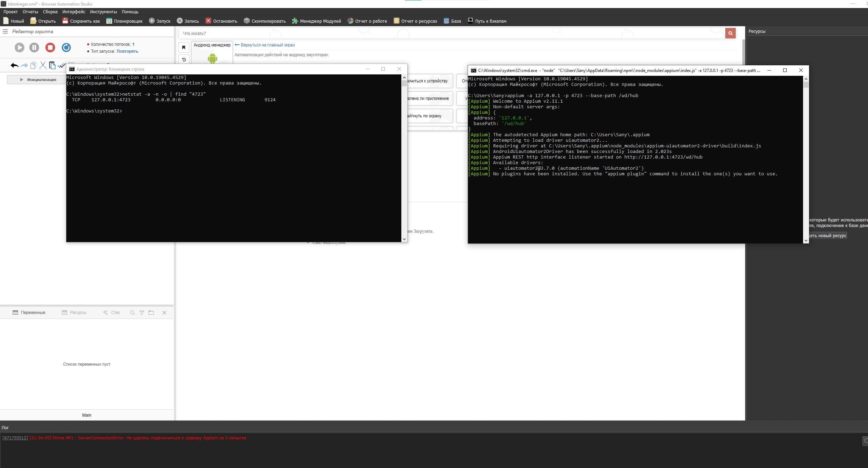Click the Что искать search field
The height and width of the screenshot is (468, 868).
pyautogui.click(x=450, y=33)
